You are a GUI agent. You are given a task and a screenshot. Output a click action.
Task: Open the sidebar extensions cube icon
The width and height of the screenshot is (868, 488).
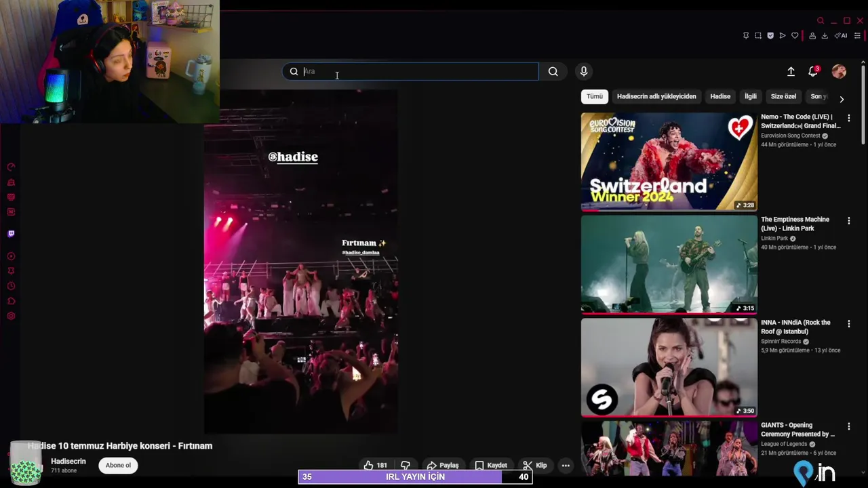click(x=11, y=301)
